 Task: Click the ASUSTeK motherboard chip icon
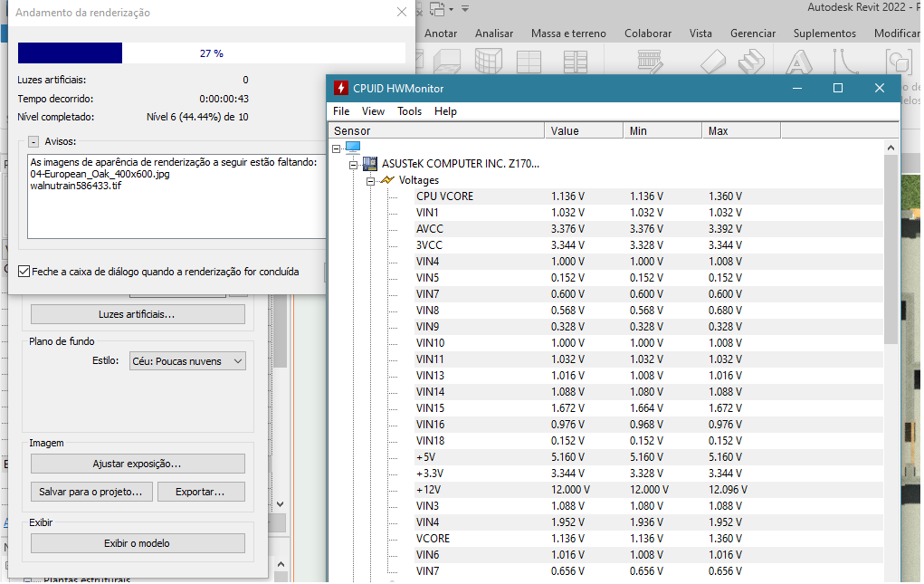tap(370, 163)
